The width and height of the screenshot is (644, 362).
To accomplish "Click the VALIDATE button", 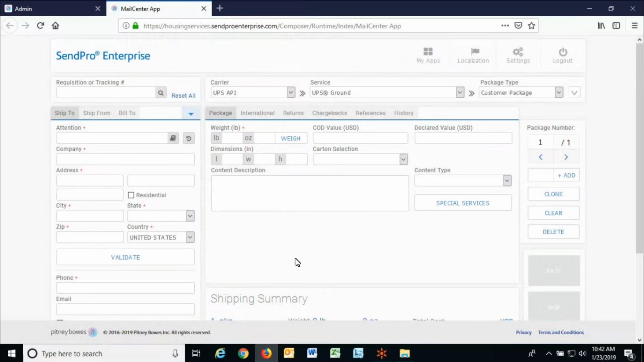I will 125,257.
